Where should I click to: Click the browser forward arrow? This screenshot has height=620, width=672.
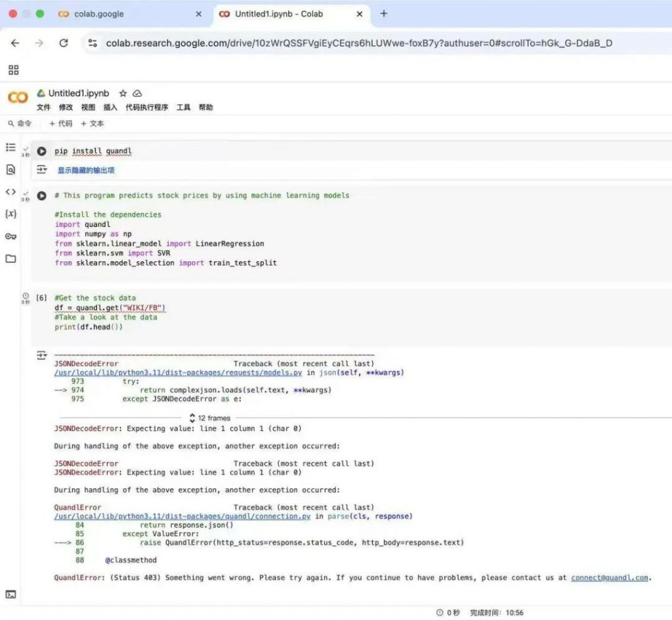(39, 43)
